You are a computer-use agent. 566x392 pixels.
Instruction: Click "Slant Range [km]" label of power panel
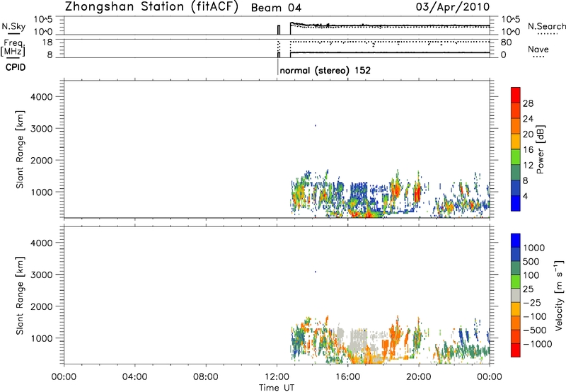pos(20,149)
